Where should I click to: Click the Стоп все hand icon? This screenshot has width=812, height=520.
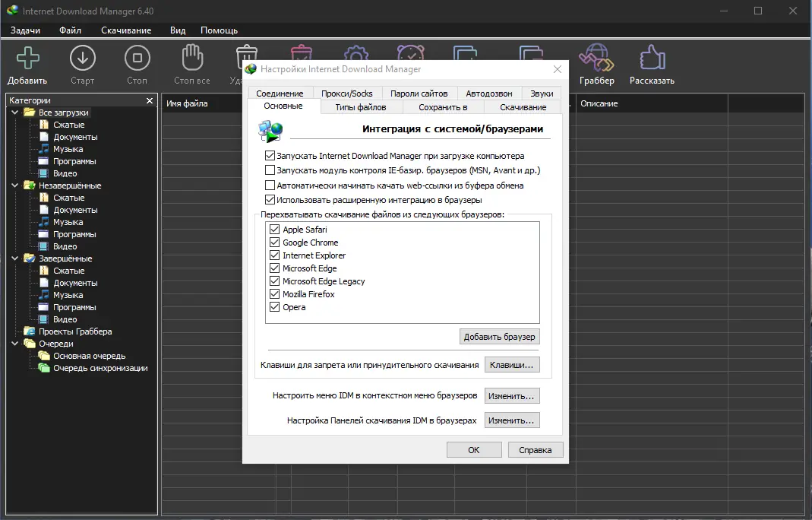click(192, 57)
